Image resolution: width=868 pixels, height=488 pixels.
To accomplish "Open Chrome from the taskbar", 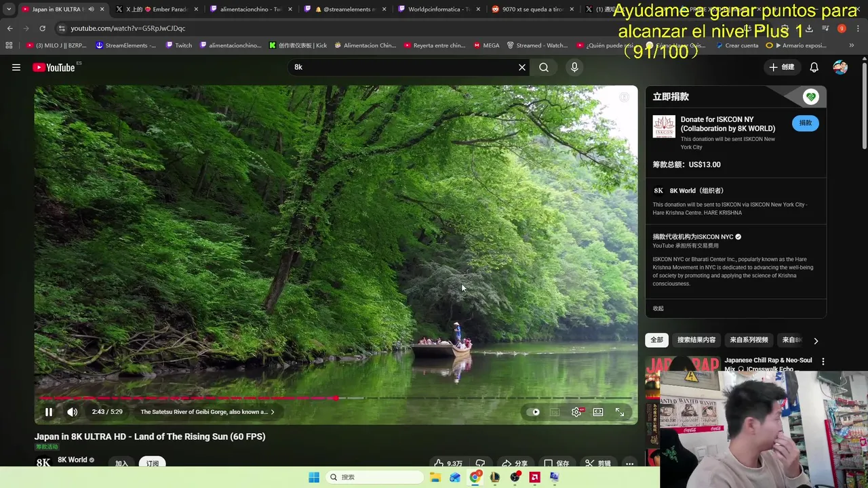I will point(475,477).
